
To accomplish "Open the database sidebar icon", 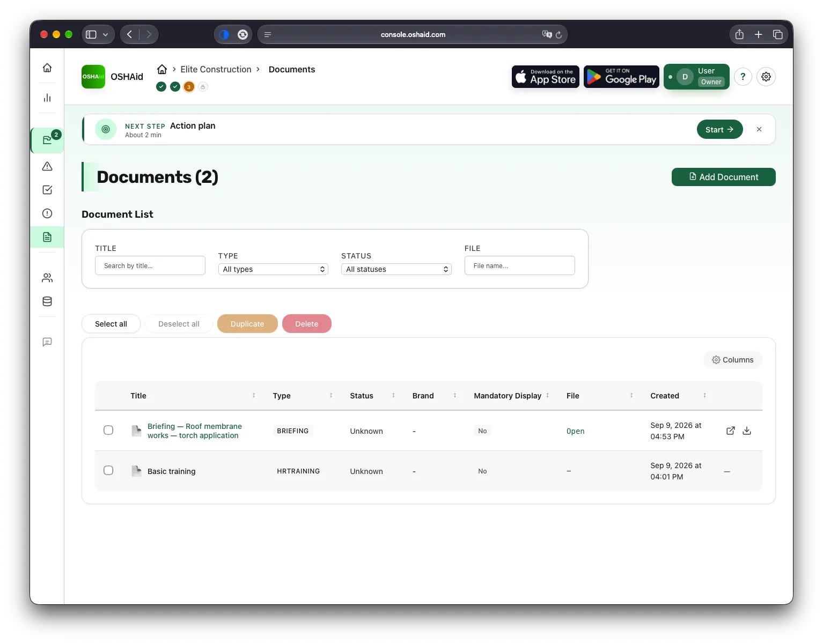I will pyautogui.click(x=47, y=301).
